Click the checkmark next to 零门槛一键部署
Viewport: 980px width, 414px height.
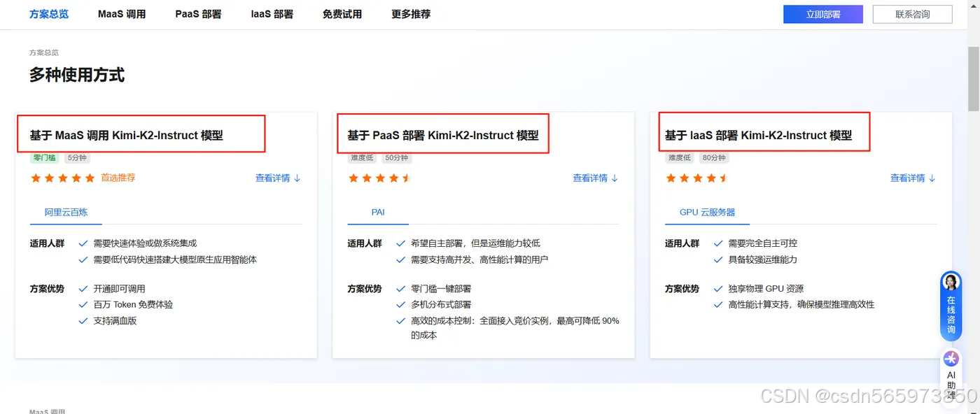pos(401,288)
